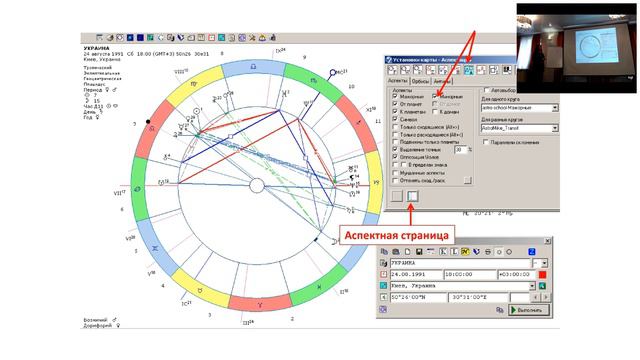Viewport: 640px width, 360px height.
Task: Click the yellow round icon in data panel
Action: 465,252
